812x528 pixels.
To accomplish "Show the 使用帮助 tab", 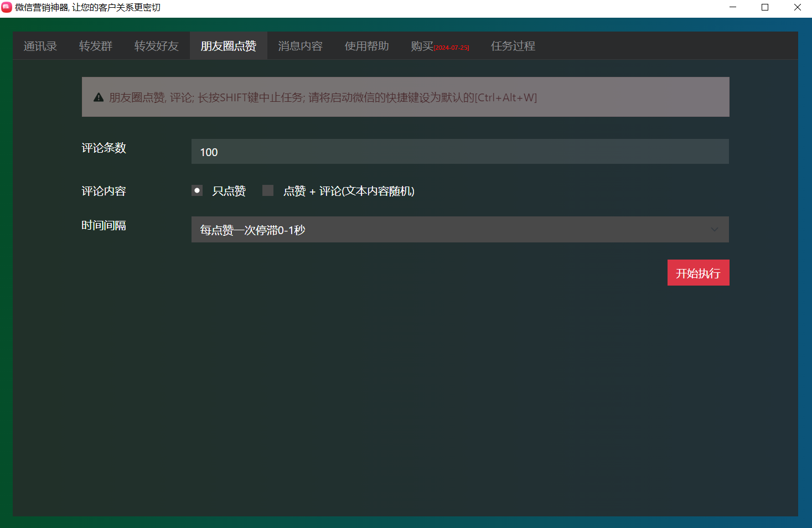I will coord(367,46).
